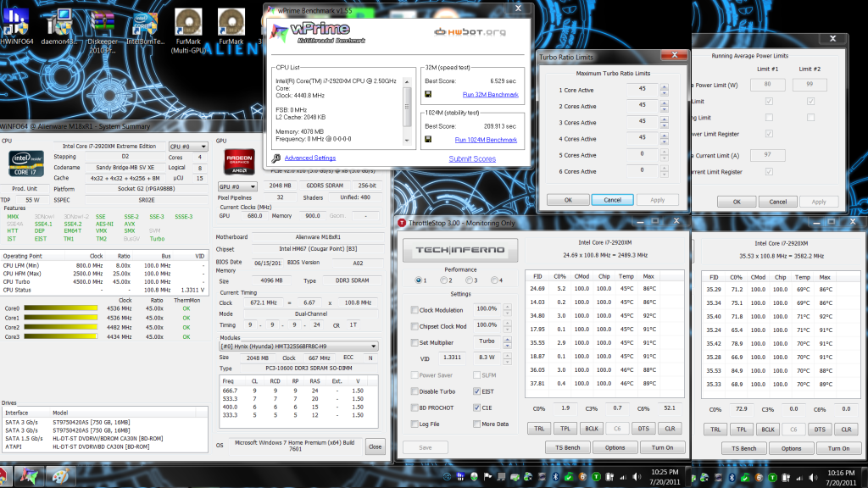Click TS Bench in the ThrottleStop 3.00 window
The height and width of the screenshot is (488, 868).
(x=567, y=447)
